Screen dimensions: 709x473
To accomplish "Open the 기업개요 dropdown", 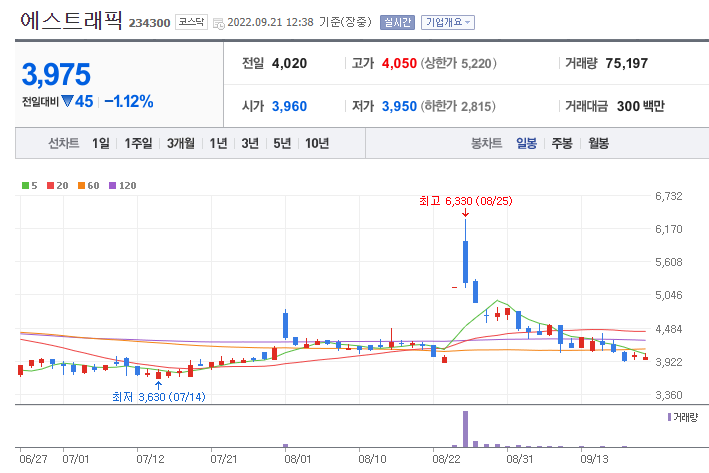I will coord(448,22).
